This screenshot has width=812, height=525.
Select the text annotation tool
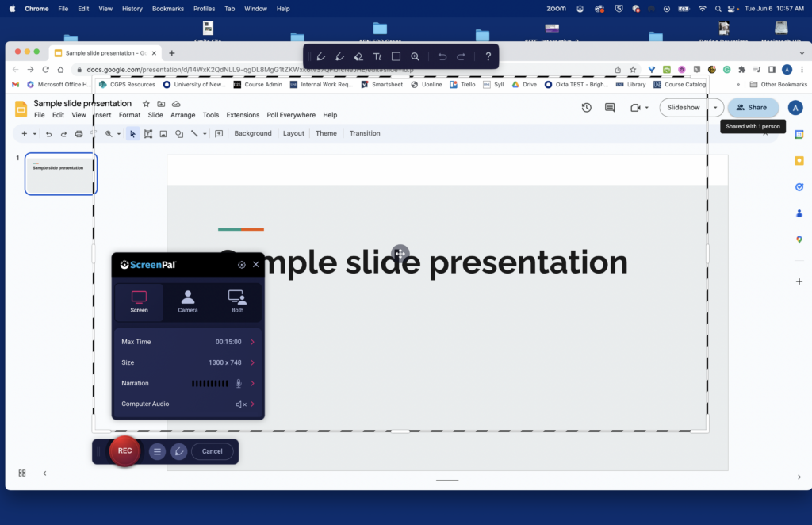click(377, 56)
